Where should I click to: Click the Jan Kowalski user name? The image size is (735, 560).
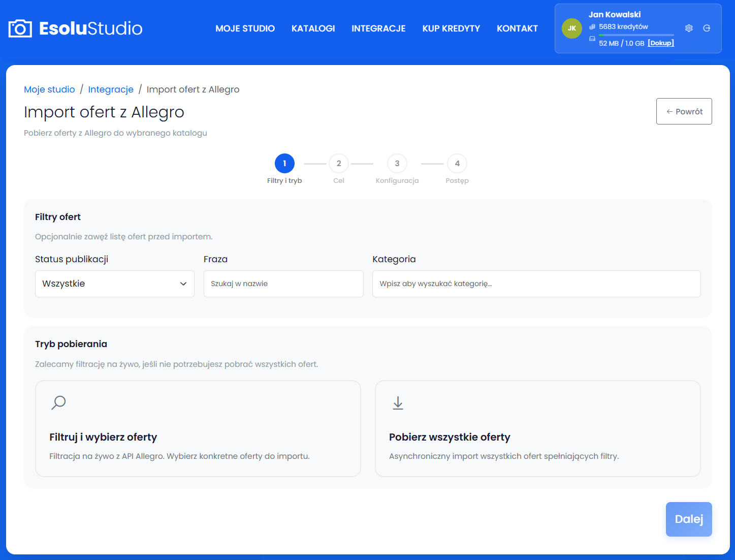(x=615, y=15)
